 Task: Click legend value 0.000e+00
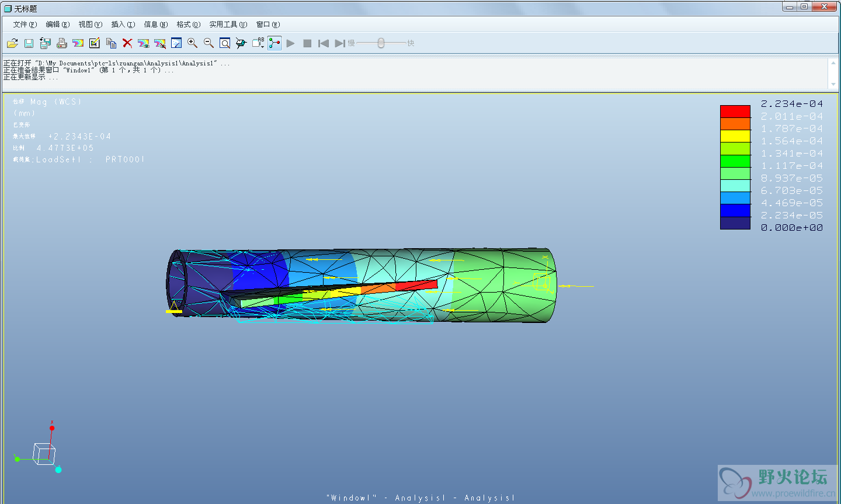(x=792, y=228)
